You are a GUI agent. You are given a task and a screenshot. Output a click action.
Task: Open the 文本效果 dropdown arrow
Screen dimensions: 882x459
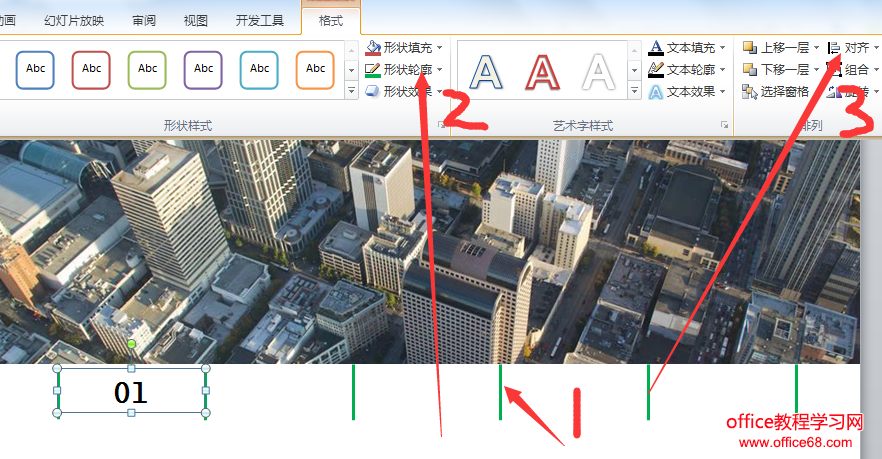pos(723,92)
